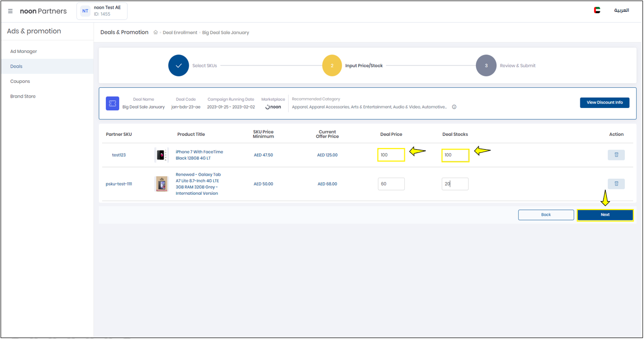Open the hamburger navigation menu

tap(10, 11)
